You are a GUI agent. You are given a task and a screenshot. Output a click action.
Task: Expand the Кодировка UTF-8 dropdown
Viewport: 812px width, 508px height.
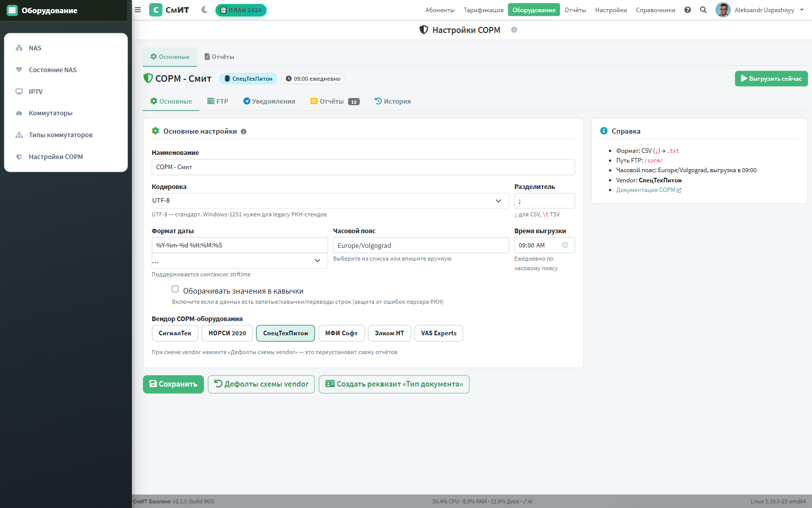coord(330,201)
